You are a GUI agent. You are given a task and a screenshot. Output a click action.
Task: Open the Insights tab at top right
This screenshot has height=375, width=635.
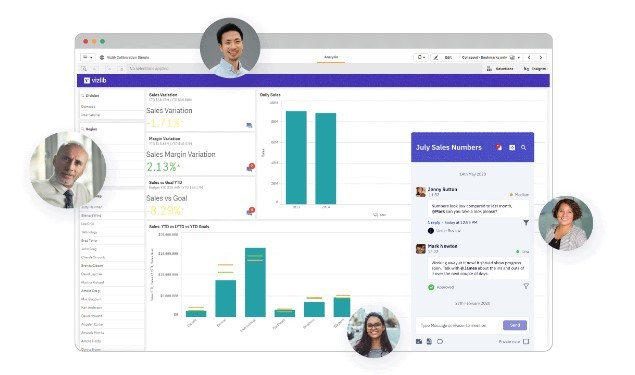(x=535, y=69)
